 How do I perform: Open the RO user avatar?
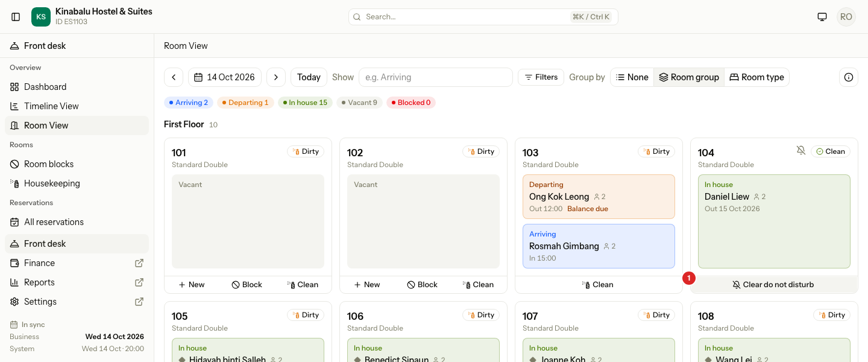pos(846,17)
